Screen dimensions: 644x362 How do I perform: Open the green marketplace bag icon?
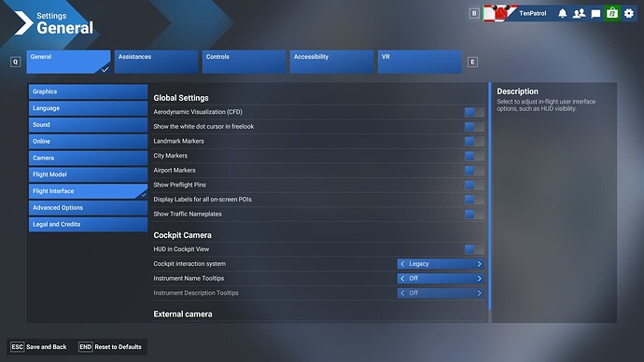(612, 13)
